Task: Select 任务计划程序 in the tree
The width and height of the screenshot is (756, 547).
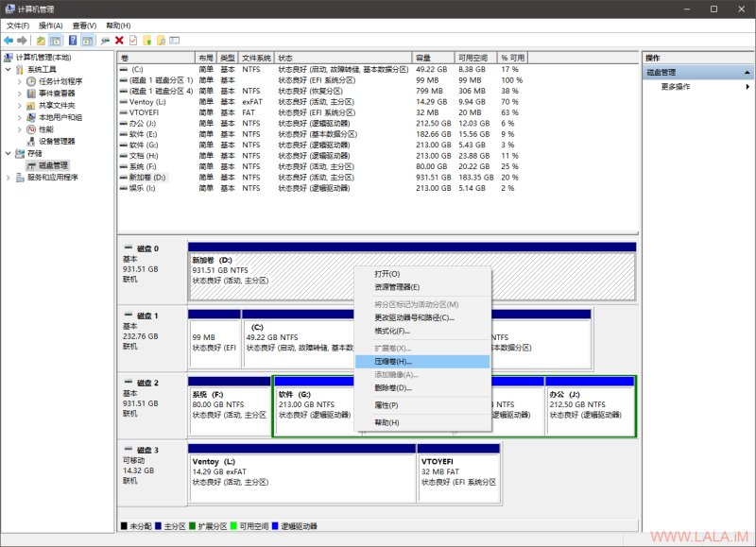Action: pyautogui.click(x=60, y=81)
